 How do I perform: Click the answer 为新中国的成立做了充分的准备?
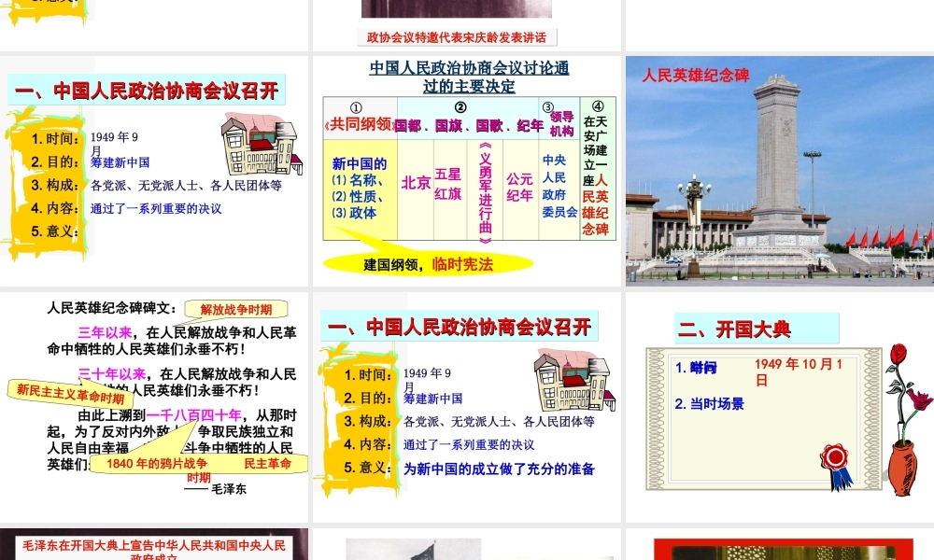coord(499,469)
